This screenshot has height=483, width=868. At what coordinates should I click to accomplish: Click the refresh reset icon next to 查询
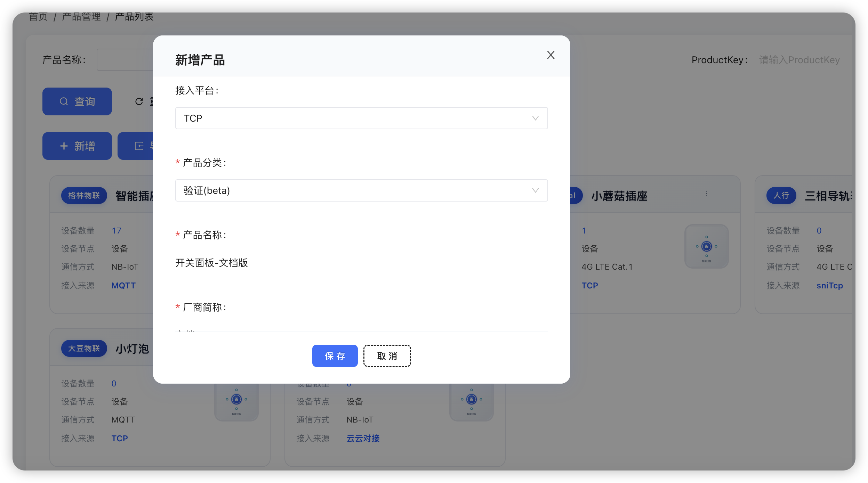[139, 101]
